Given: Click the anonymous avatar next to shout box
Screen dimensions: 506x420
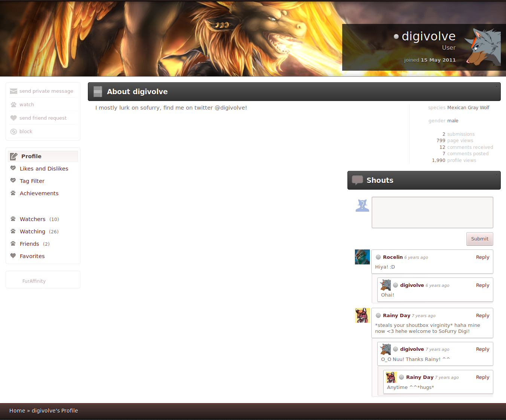Looking at the screenshot, I should click(x=362, y=205).
